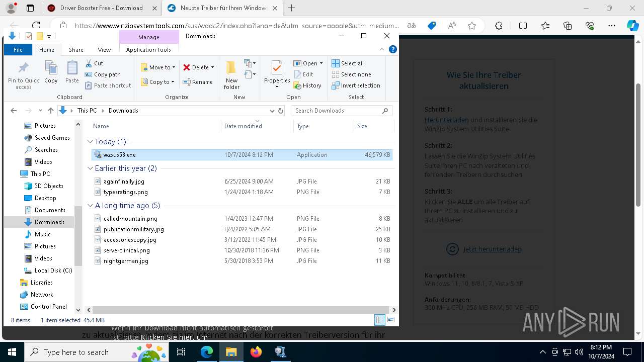Screen dimensions: 644x362
Task: Click the Manage contextual tab
Action: [x=149, y=37]
